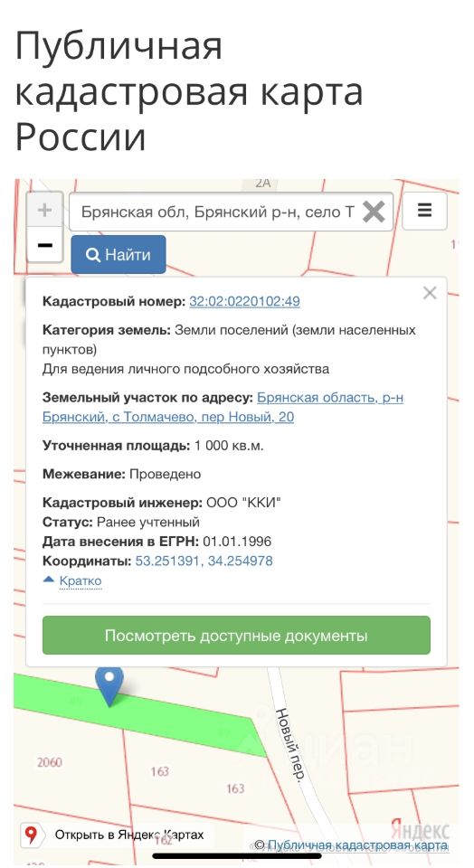
Task: Click the blue map marker pin
Action: pyautogui.click(x=109, y=685)
